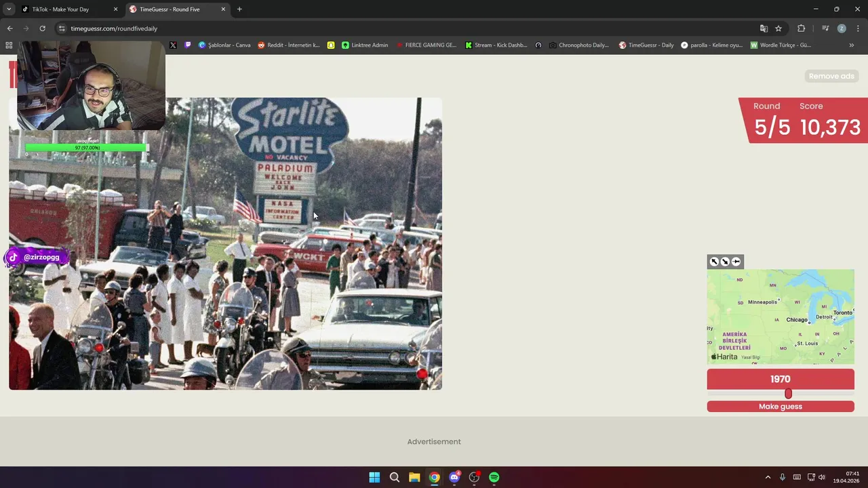
Task: Open the apps grid in bookmarks bar
Action: (9, 45)
